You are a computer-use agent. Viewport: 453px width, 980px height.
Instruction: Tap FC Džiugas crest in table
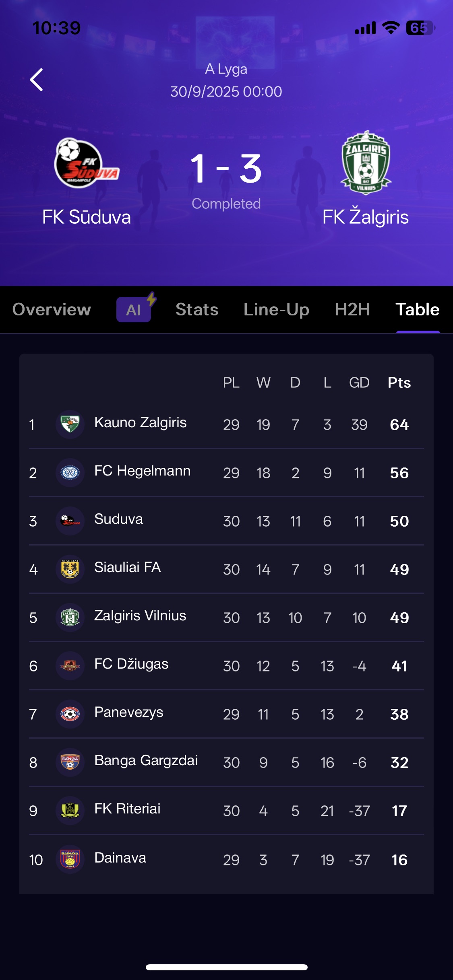pos(70,665)
